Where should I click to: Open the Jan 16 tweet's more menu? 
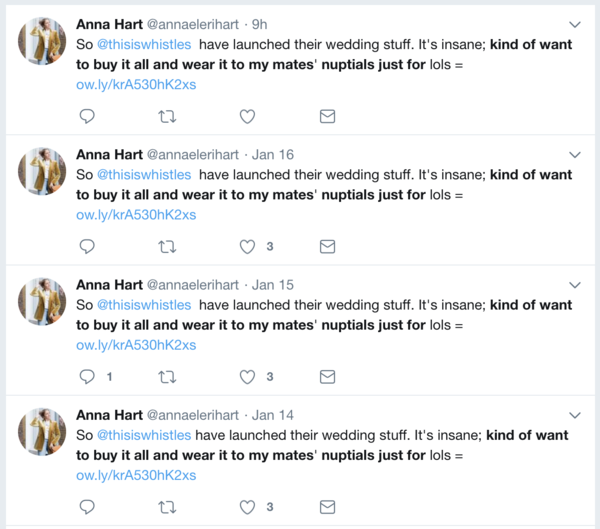pos(575,155)
